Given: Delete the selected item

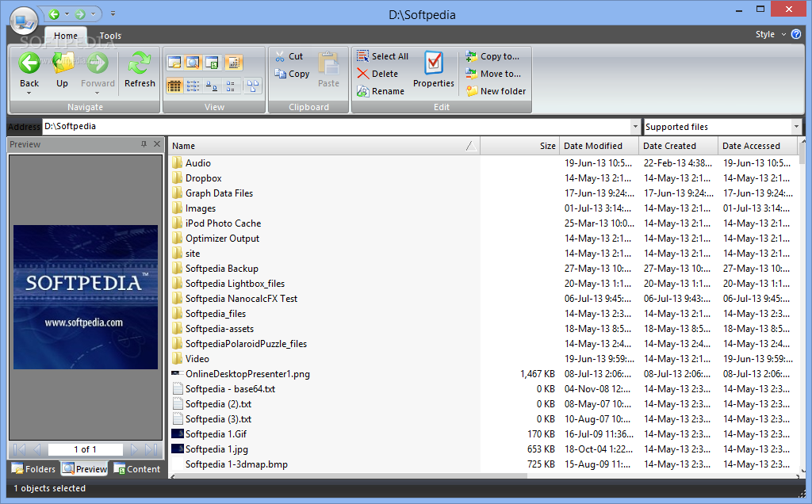Looking at the screenshot, I should click(377, 74).
